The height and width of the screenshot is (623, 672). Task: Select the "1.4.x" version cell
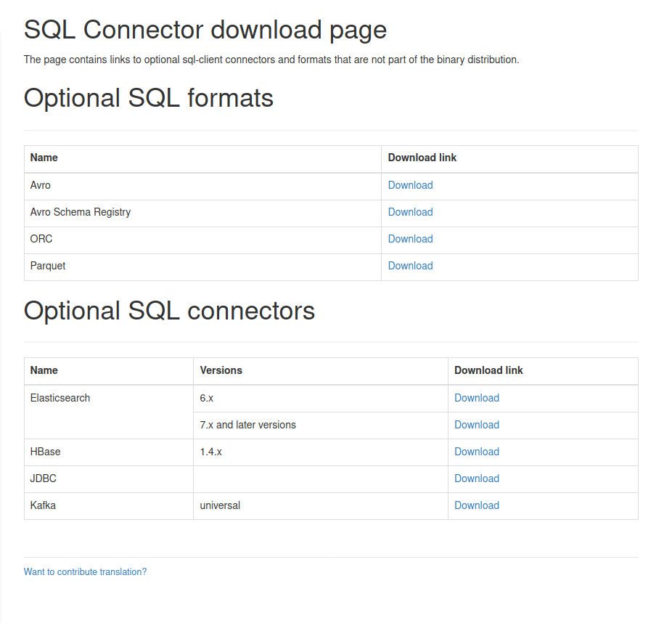321,452
